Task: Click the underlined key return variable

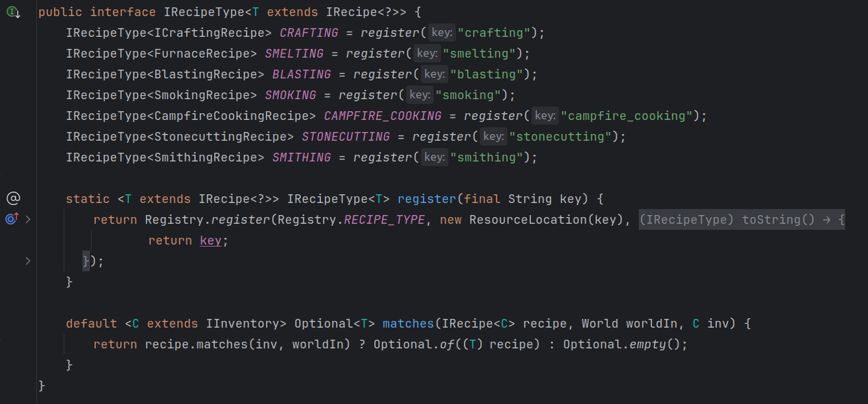Action: coord(210,241)
